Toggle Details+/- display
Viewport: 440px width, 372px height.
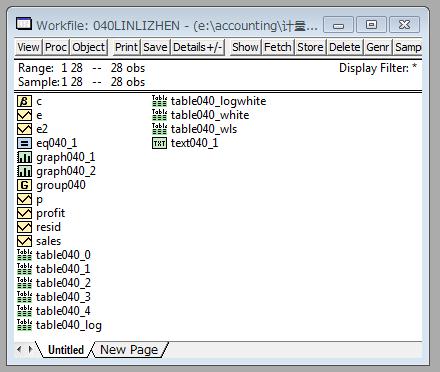[x=197, y=47]
